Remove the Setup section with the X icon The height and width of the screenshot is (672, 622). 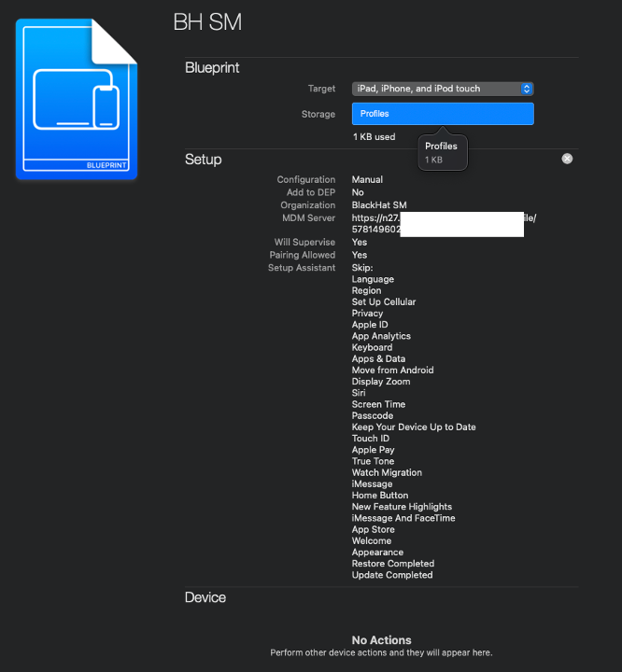coord(567,159)
